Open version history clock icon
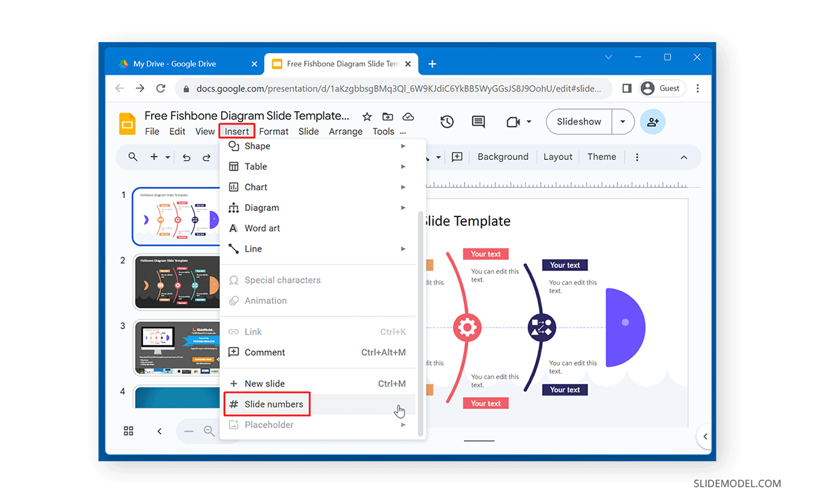 (446, 121)
